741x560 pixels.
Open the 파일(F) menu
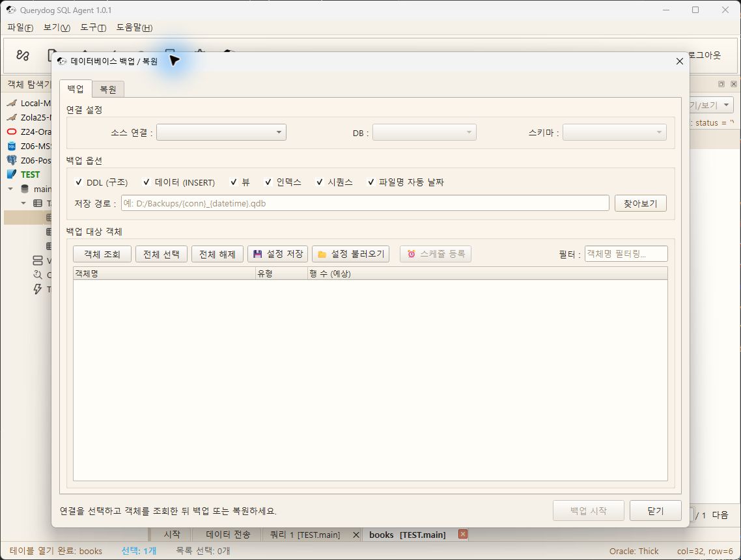(20, 27)
